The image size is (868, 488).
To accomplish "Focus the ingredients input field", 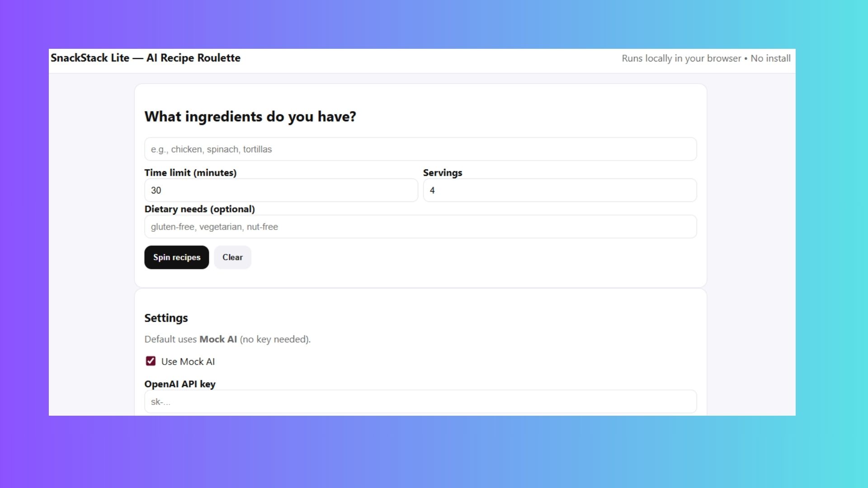I will pyautogui.click(x=420, y=149).
